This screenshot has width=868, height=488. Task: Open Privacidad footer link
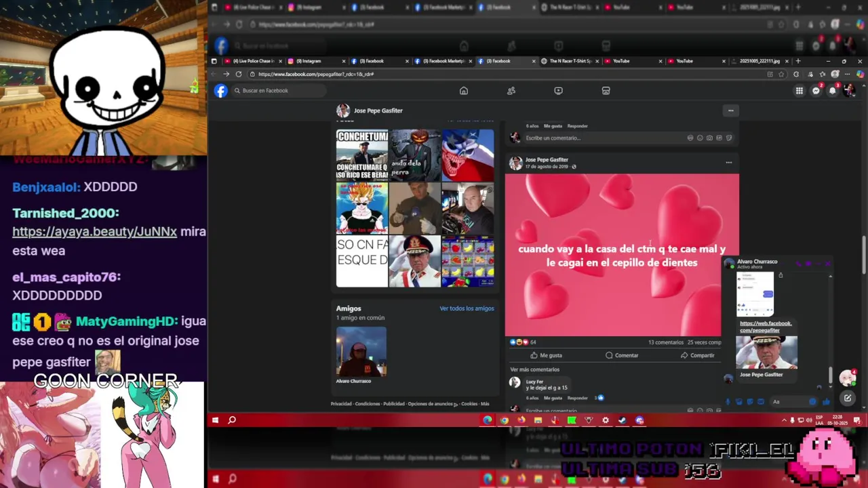pos(341,404)
